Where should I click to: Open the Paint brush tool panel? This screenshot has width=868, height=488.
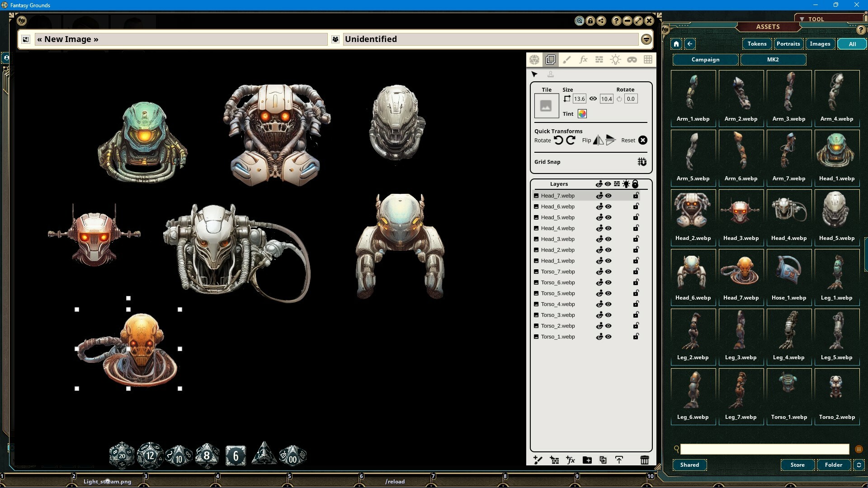click(x=567, y=59)
